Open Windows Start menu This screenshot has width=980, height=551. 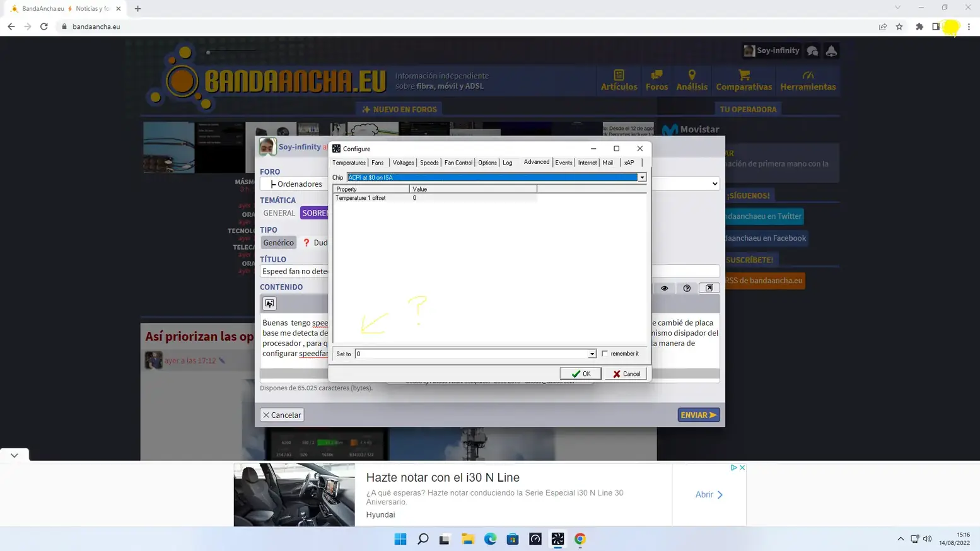400,539
